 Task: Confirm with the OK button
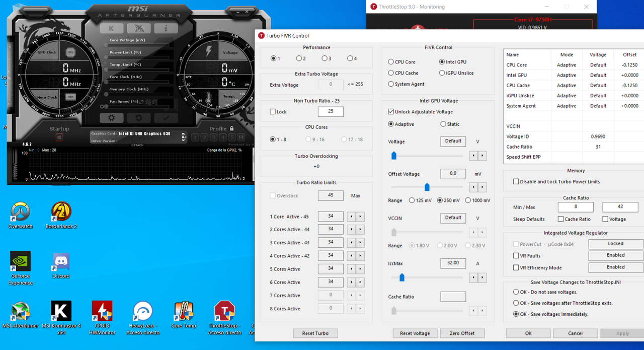[x=528, y=333]
